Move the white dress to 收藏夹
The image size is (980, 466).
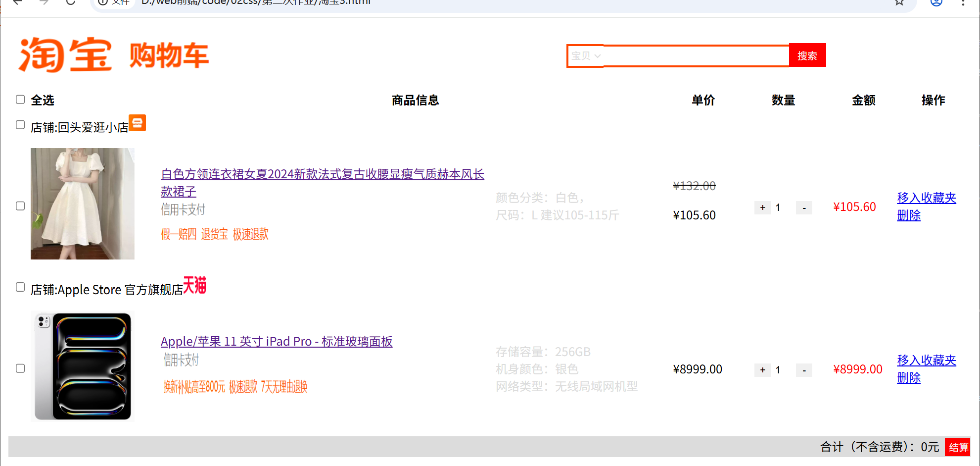coord(927,198)
